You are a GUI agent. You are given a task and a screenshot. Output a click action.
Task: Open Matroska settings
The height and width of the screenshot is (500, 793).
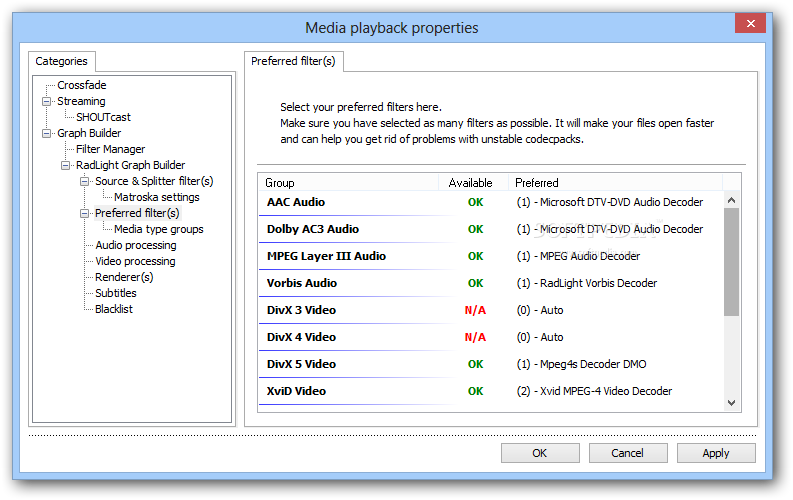coord(157,197)
